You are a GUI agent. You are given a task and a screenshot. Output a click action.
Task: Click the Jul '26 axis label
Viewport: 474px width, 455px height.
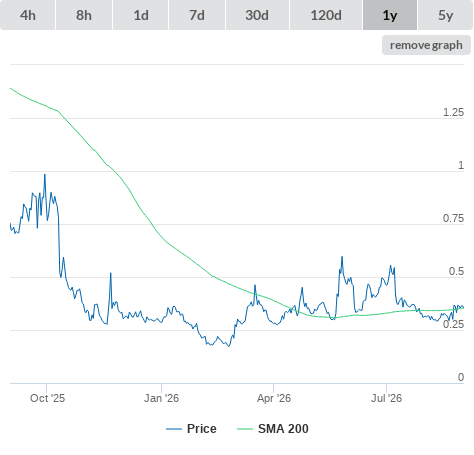pos(386,398)
